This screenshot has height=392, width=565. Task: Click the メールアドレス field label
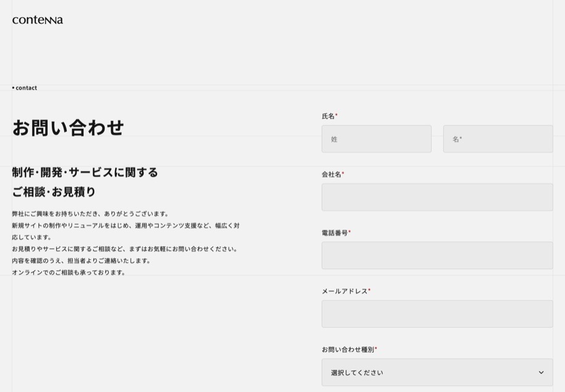click(346, 291)
